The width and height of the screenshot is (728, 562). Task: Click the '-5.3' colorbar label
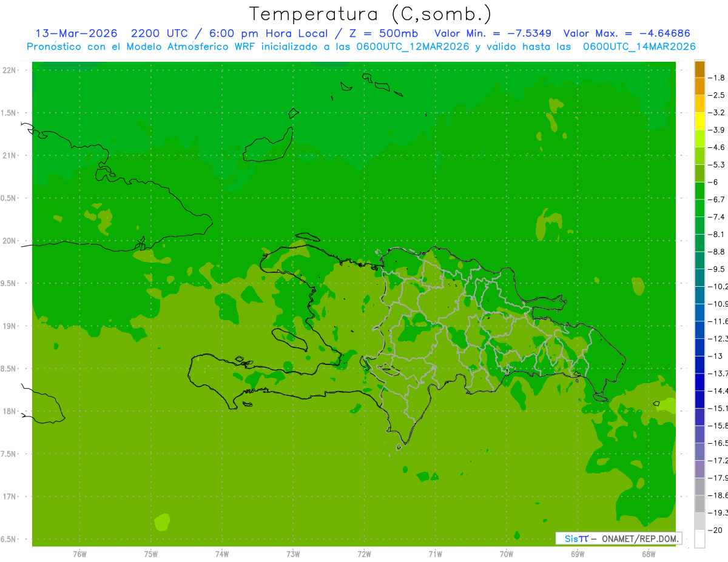[716, 165]
